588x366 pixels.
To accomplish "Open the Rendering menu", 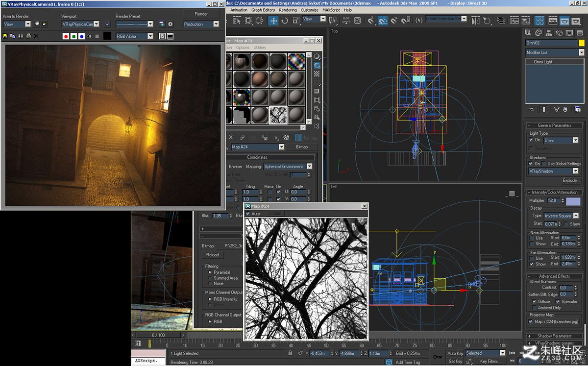I will pos(288,10).
